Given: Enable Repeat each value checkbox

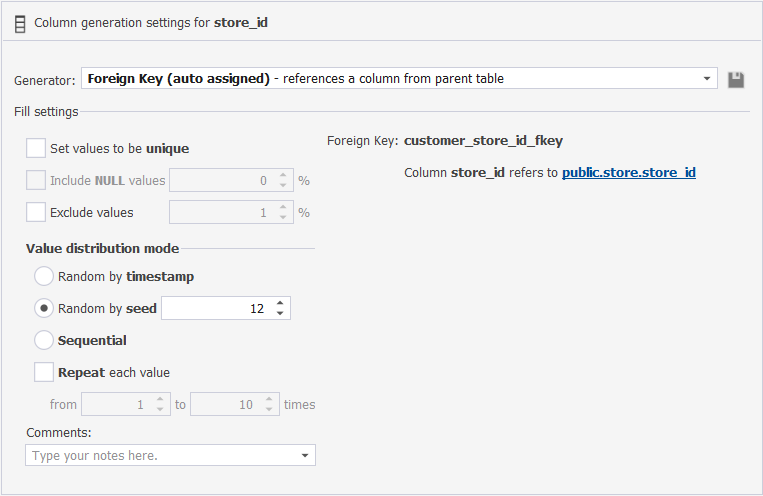Looking at the screenshot, I should point(44,372).
